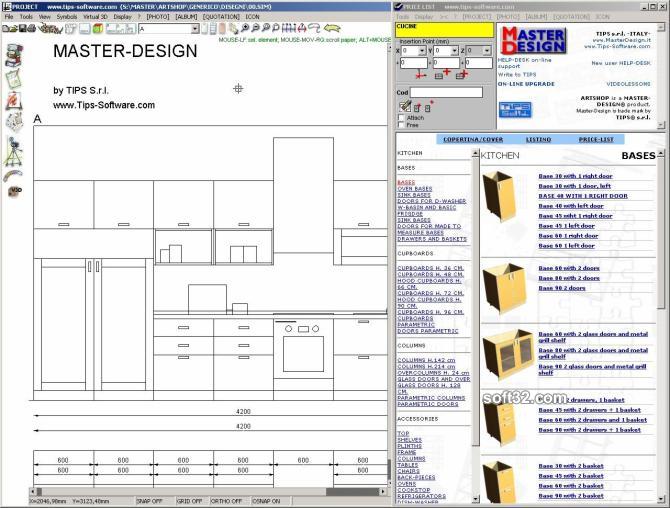
Task: Click the hand pointer toolbar icon
Action: click(x=233, y=29)
